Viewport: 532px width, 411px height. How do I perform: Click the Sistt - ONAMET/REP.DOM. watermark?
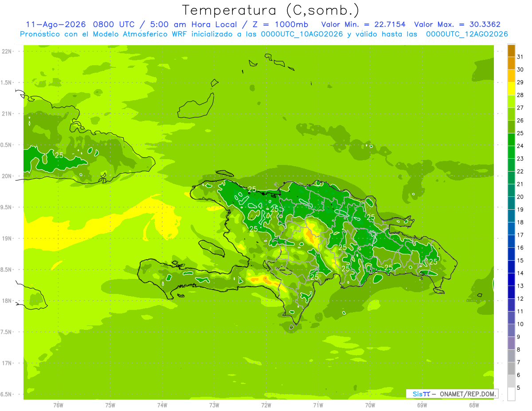(x=453, y=394)
